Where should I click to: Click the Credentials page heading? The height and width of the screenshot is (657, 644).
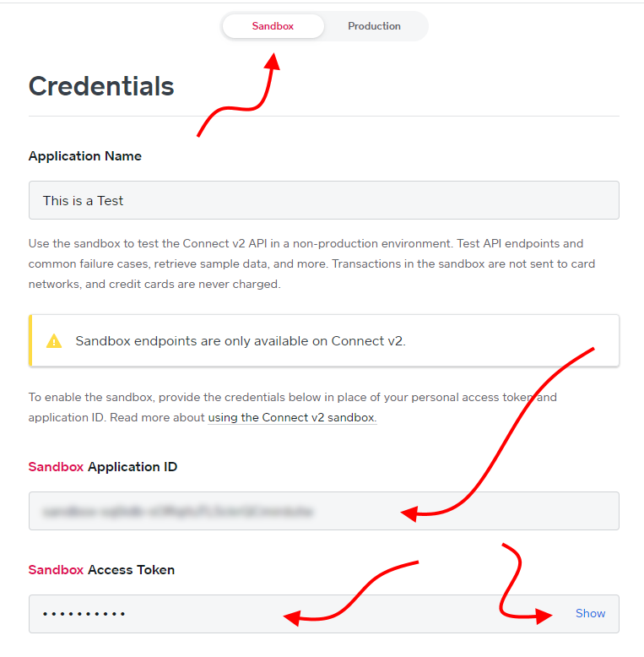click(101, 86)
